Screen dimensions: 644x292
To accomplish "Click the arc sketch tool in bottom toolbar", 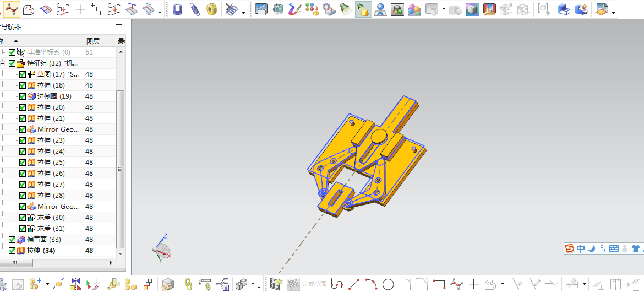I will pos(372,284).
